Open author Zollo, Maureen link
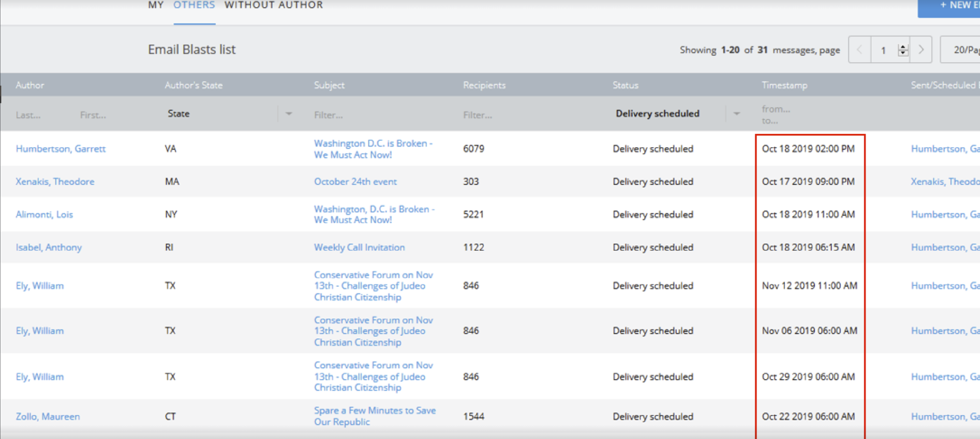The width and height of the screenshot is (980, 439). 48,417
